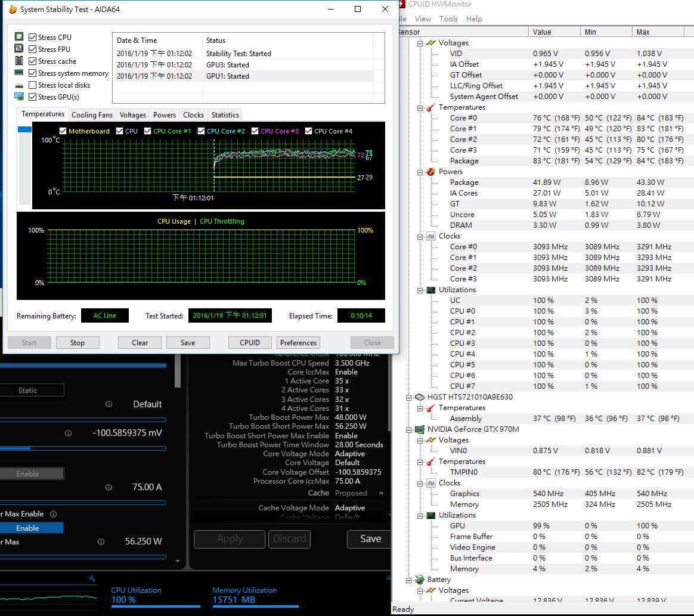Image resolution: width=694 pixels, height=616 pixels.
Task: Click the HGST hard drive icon
Action: [420, 397]
